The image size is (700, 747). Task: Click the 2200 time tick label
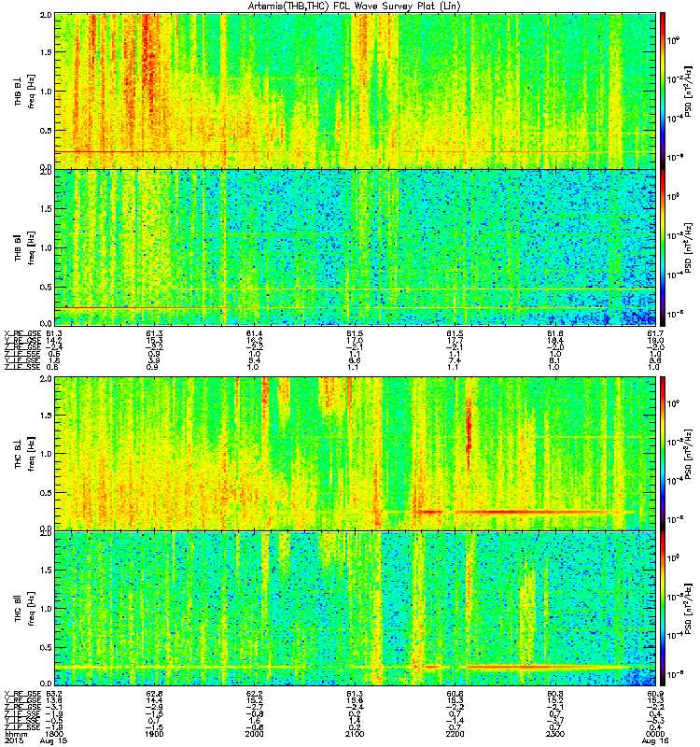[455, 734]
